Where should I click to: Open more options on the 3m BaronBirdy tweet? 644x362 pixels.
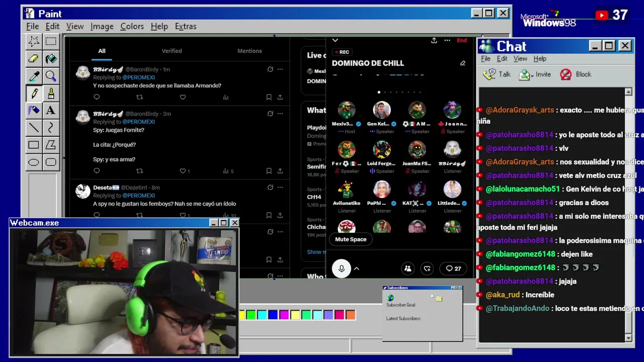pos(280,114)
